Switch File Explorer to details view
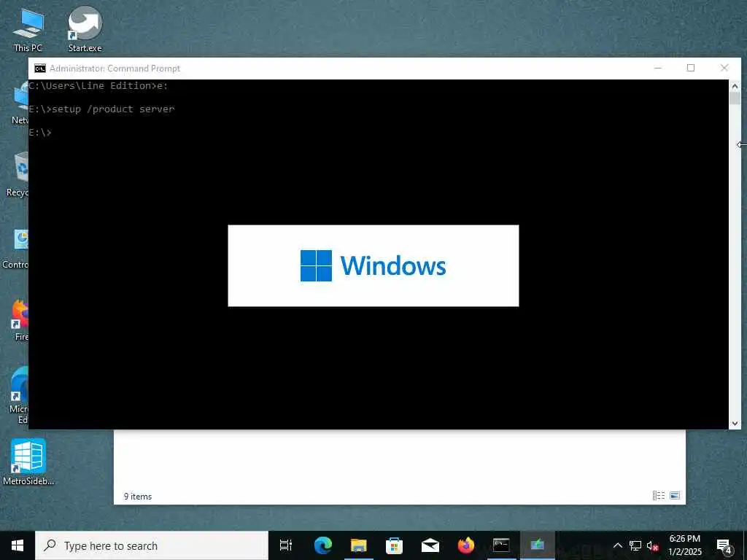Screen dimensions: 747x560 (659, 496)
